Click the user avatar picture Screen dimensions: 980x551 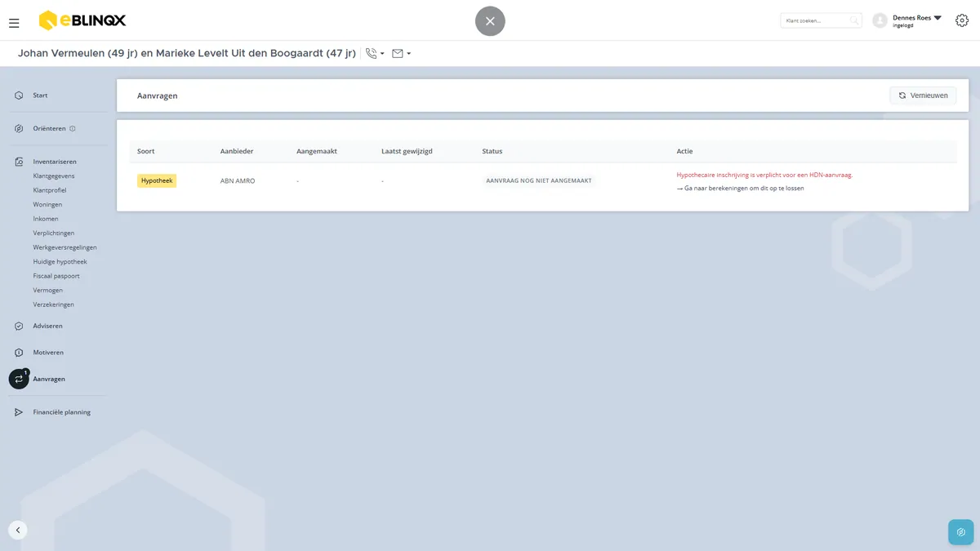pos(880,20)
